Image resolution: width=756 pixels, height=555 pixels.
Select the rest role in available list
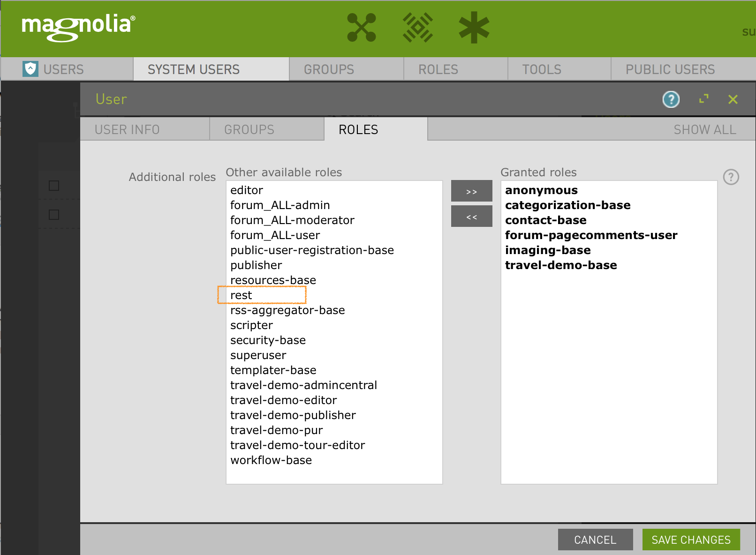point(242,295)
